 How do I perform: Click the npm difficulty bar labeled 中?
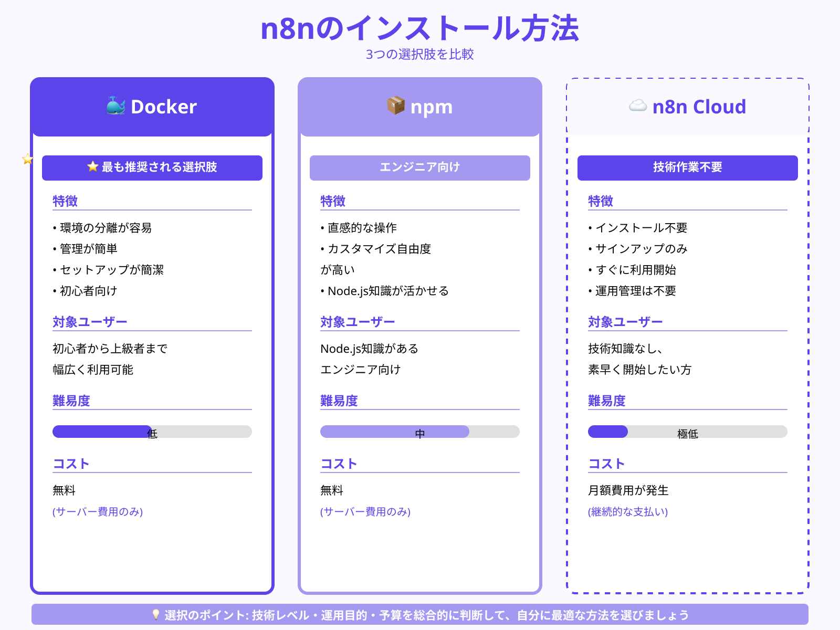419,432
